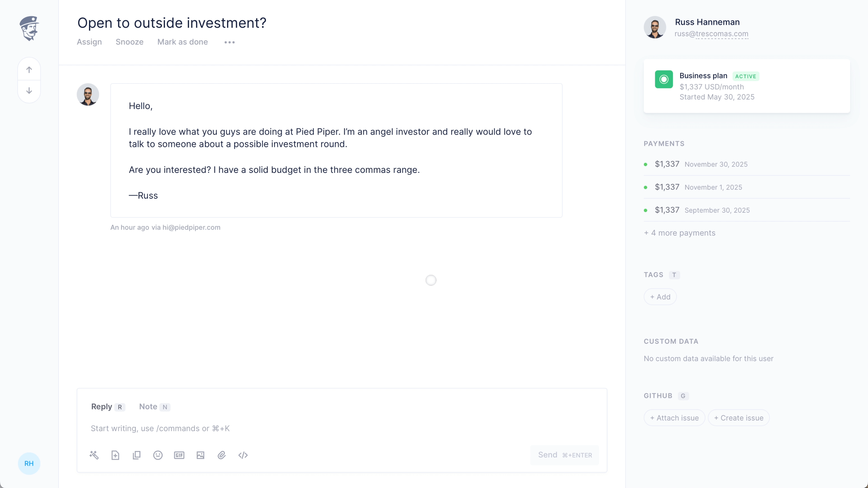Add an image to the reply

click(x=201, y=455)
